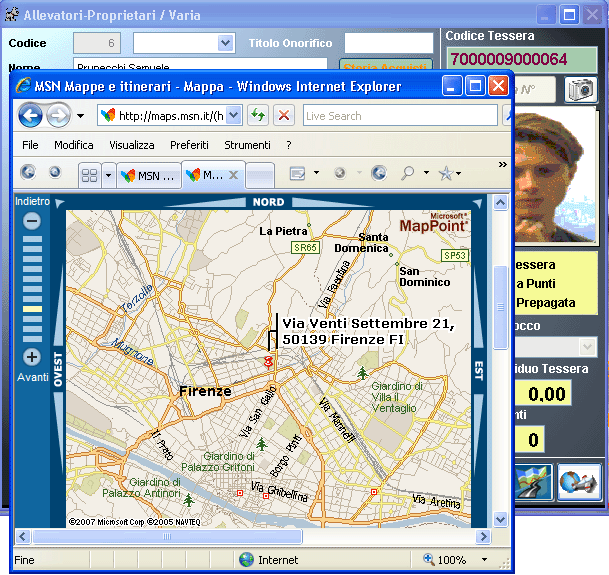Click the Indietro label
The height and width of the screenshot is (575, 609).
click(32, 201)
